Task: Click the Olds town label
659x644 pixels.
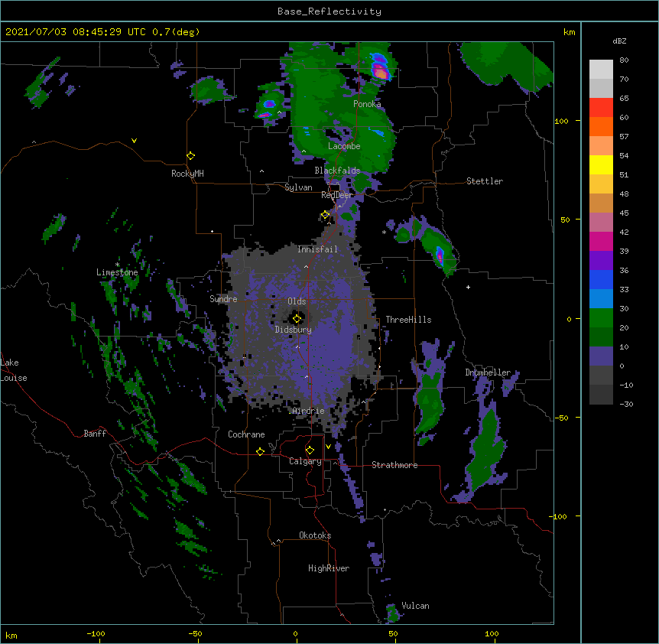Action: 297,301
